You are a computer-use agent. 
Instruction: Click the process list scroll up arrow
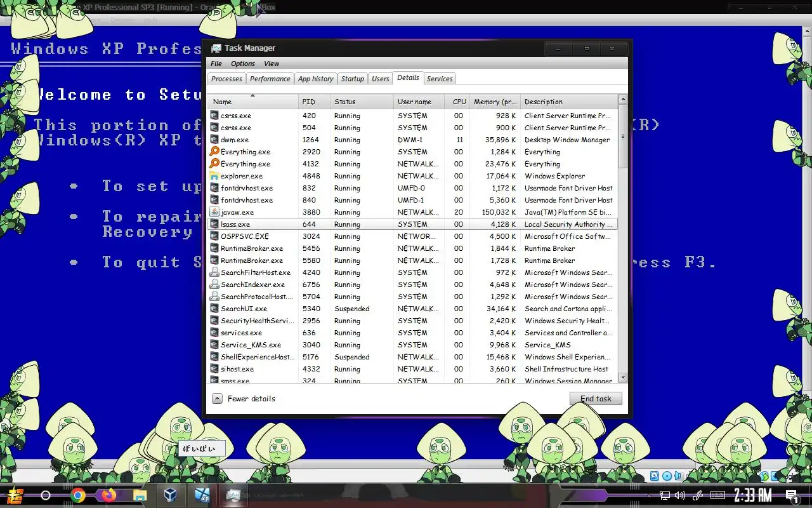pos(622,100)
